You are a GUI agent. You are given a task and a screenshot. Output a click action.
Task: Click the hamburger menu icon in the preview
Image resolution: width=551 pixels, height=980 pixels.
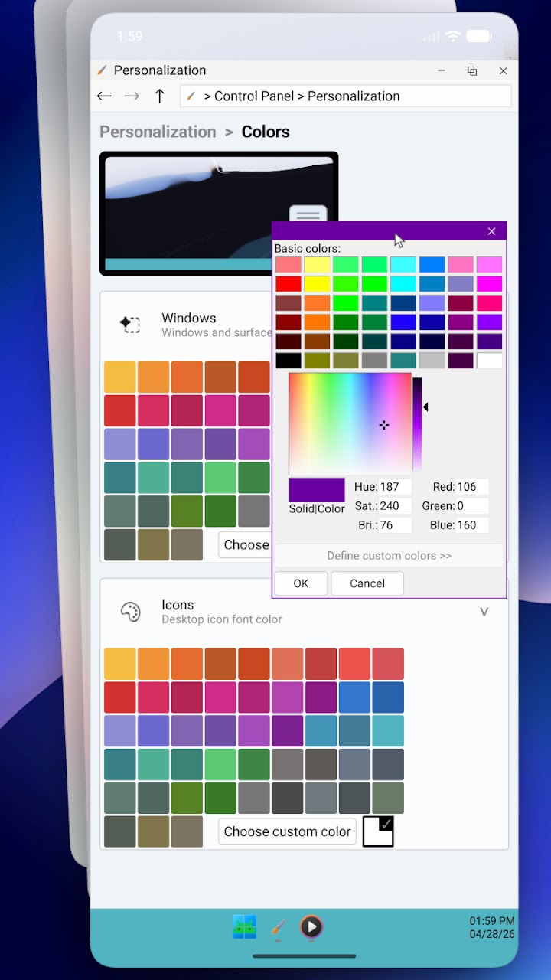click(x=308, y=215)
